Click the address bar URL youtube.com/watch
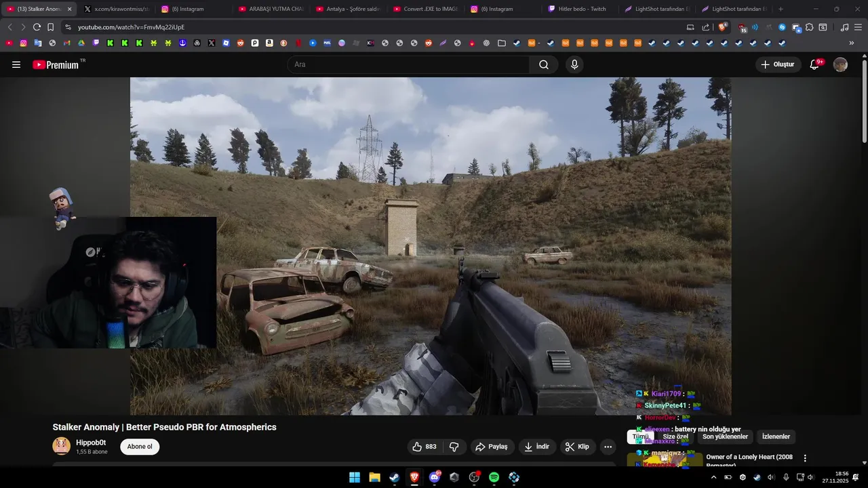Viewport: 868px width, 488px height. 131,27
